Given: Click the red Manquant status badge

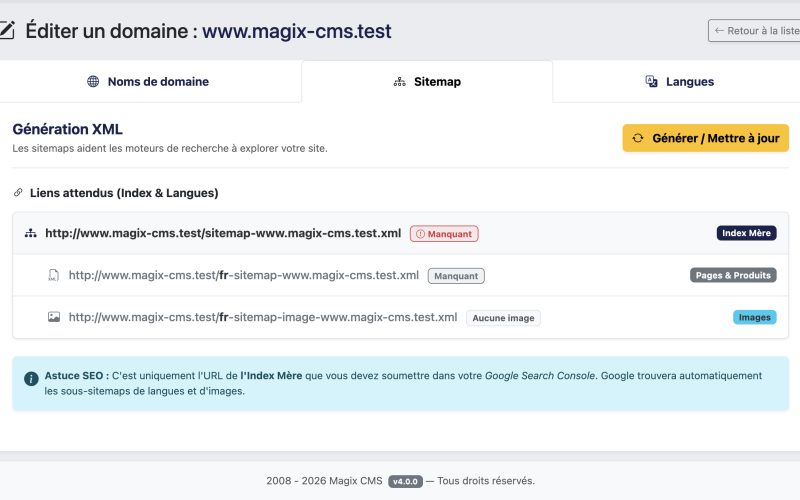Looking at the screenshot, I should [x=444, y=234].
